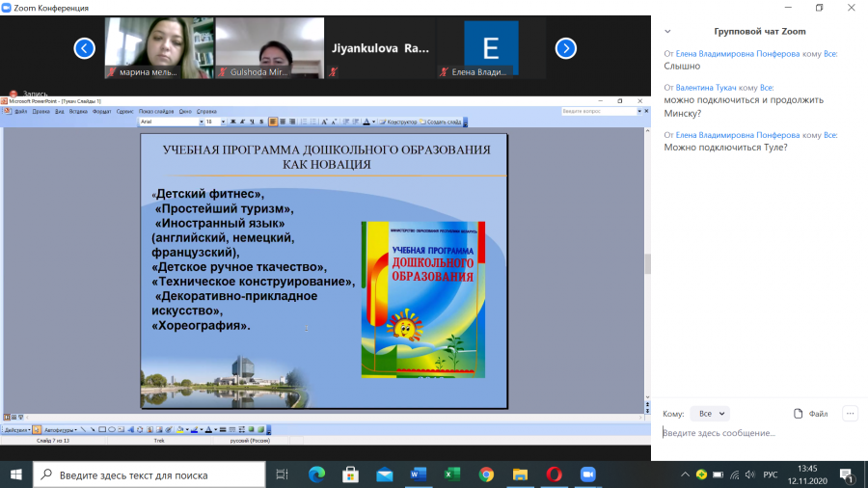Open the Arial font name dropdown
Image resolution: width=868 pixels, height=488 pixels.
click(x=172, y=122)
